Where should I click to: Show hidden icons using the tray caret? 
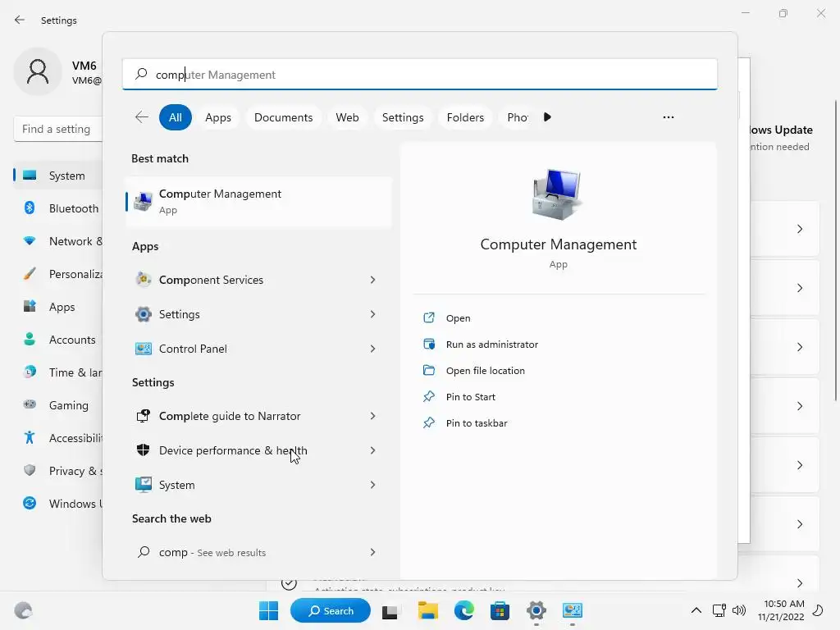tap(696, 610)
